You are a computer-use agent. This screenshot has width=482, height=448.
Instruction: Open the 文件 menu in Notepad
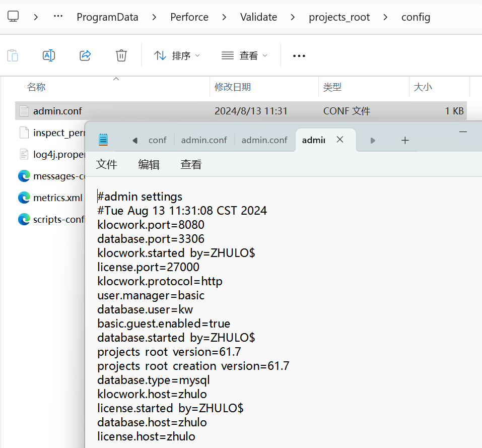107,164
